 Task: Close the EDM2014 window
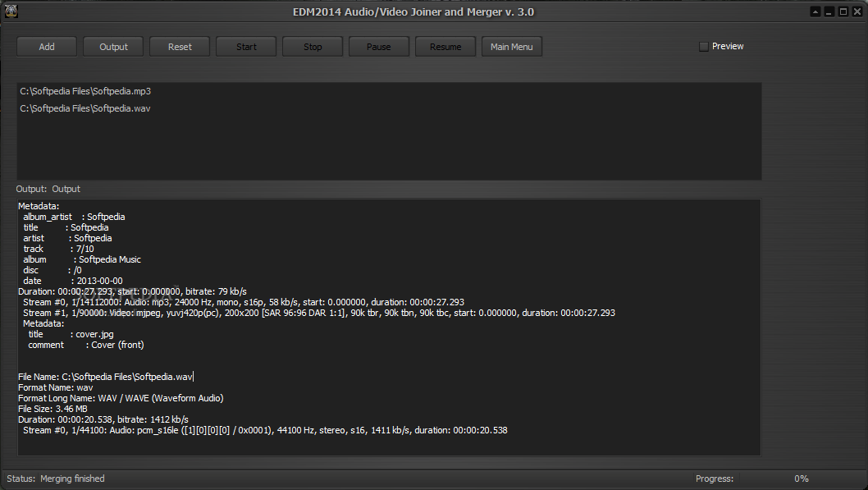point(857,11)
